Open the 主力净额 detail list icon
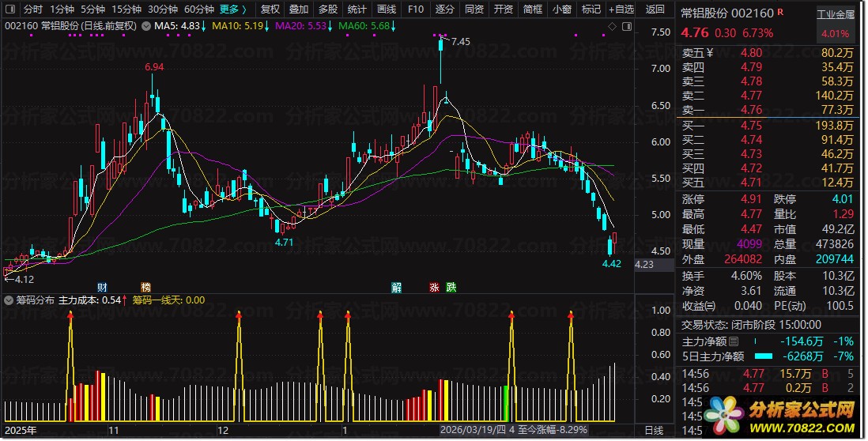868x441 pixels. pyautogui.click(x=734, y=341)
